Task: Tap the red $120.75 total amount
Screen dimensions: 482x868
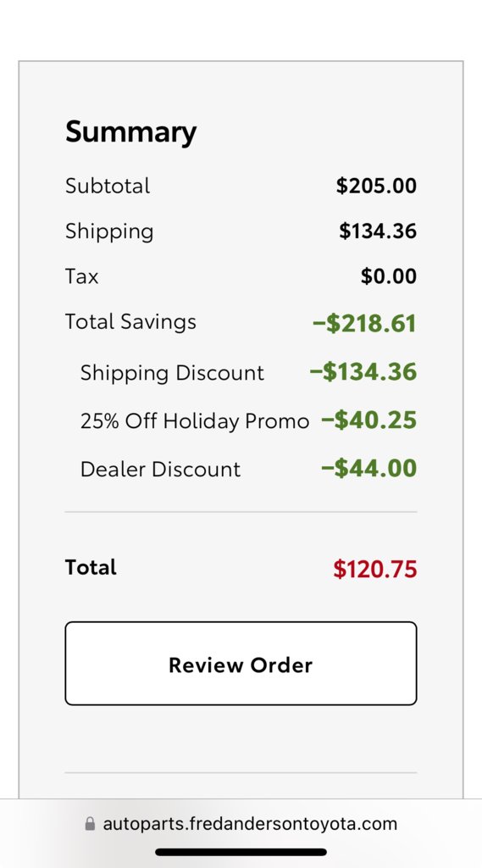Action: point(374,569)
